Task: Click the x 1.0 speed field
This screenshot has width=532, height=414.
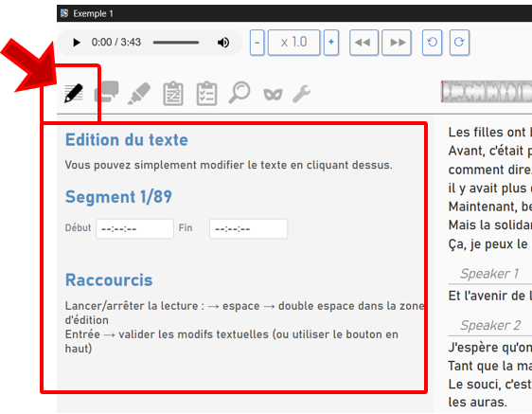Action: click(293, 43)
